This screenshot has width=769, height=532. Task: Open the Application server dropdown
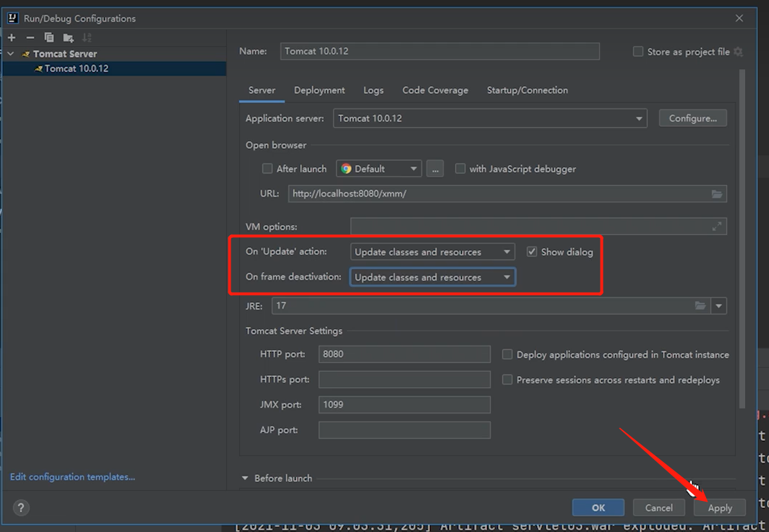click(x=490, y=118)
